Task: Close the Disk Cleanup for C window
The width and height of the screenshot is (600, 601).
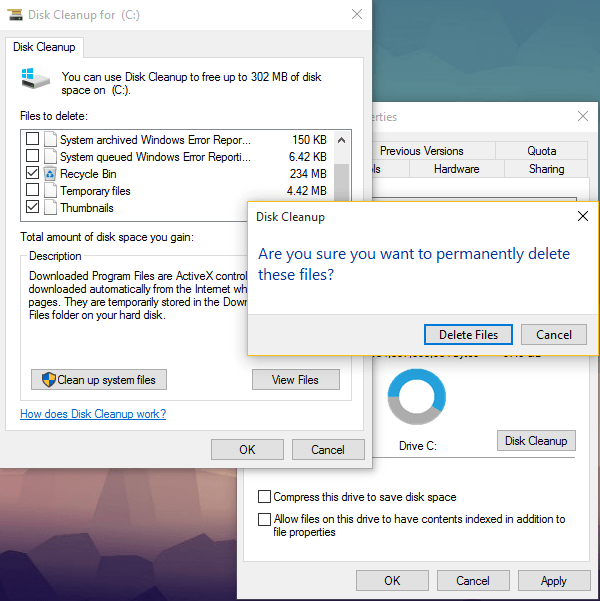Action: pyautogui.click(x=357, y=15)
